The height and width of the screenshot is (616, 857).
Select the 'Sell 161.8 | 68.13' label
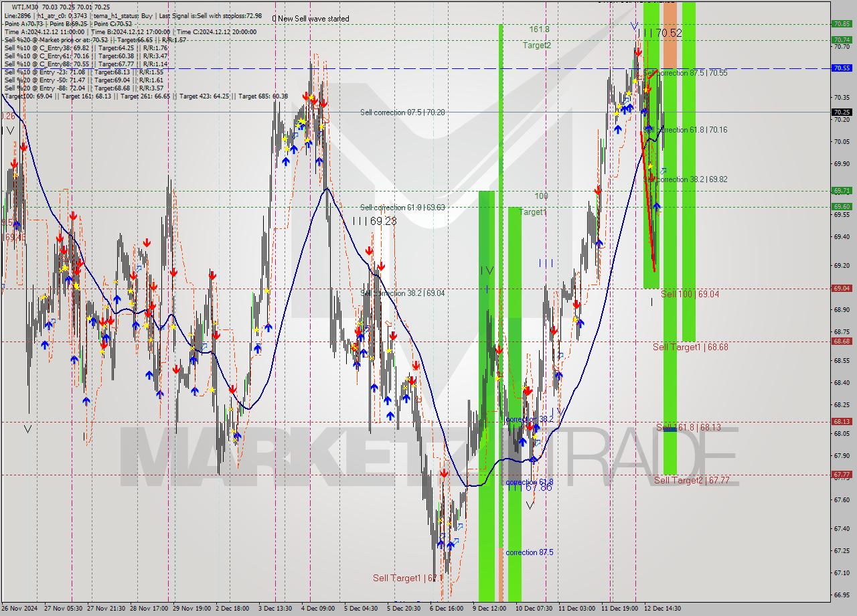point(688,427)
